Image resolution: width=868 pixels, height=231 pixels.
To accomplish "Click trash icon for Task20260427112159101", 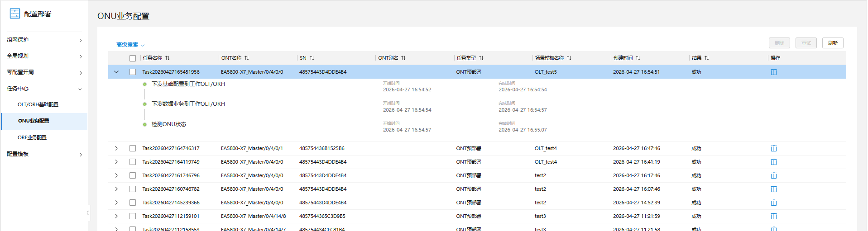I will coord(774,216).
